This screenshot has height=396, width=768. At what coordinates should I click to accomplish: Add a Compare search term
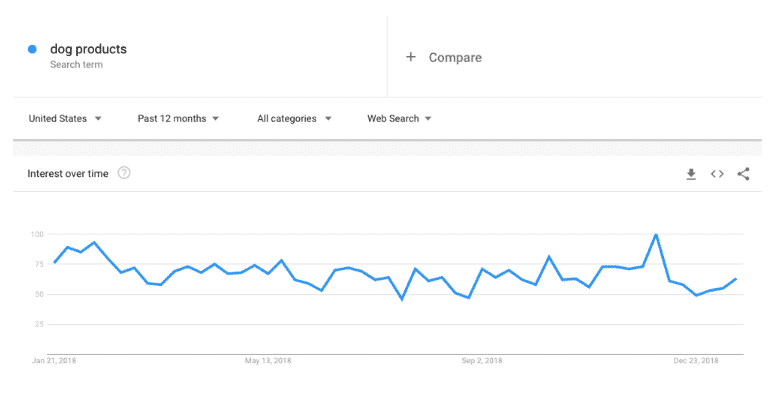(455, 57)
